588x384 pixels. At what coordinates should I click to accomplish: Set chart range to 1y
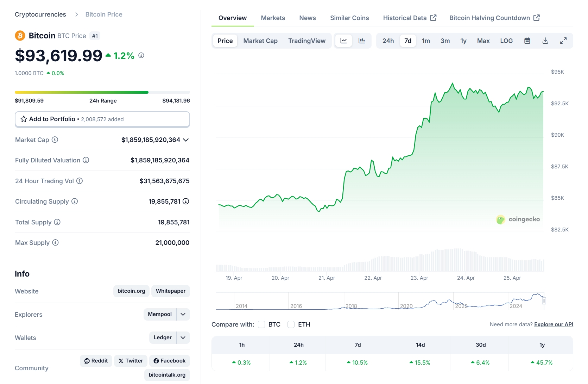[463, 41]
